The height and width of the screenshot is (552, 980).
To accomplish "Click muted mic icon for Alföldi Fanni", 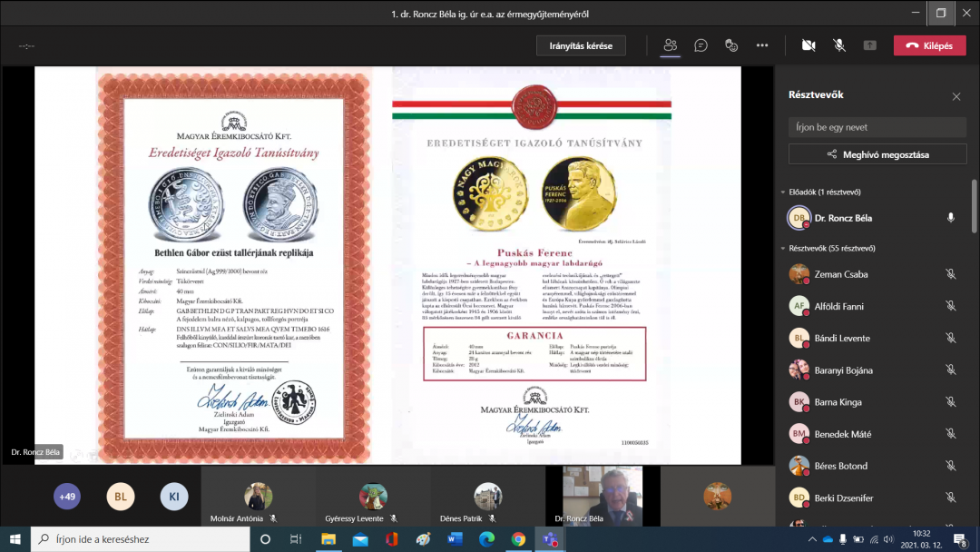I will tap(951, 306).
